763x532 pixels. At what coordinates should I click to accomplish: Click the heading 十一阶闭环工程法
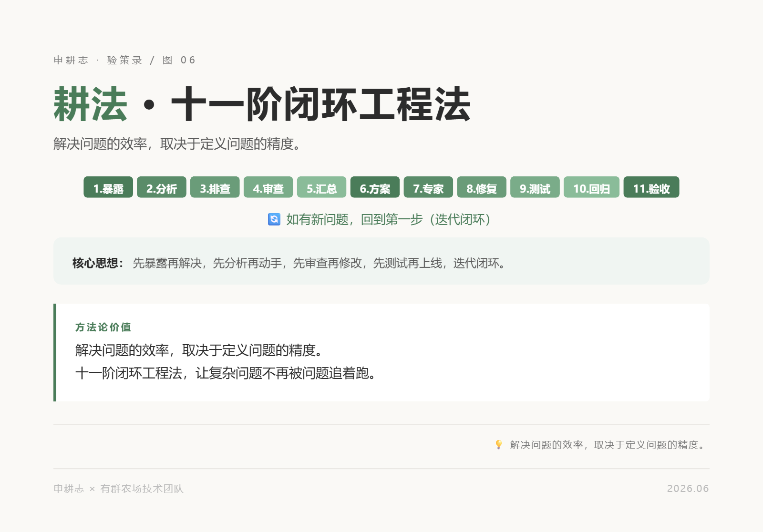pos(321,104)
